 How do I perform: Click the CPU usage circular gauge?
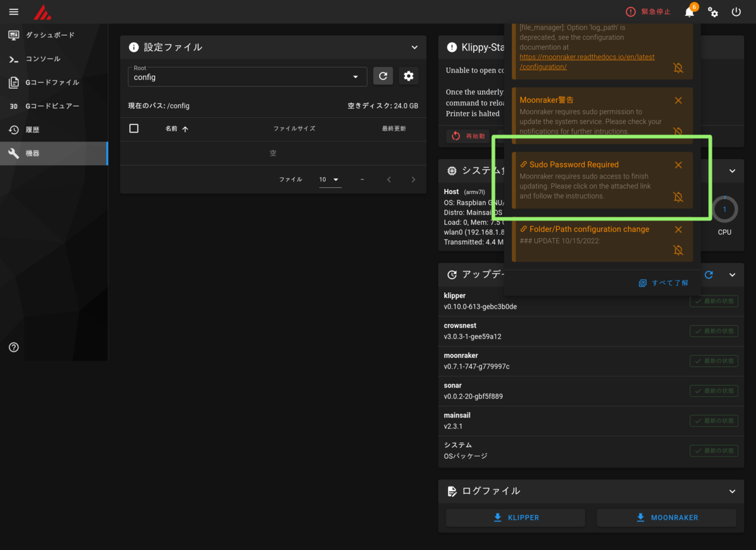724,209
